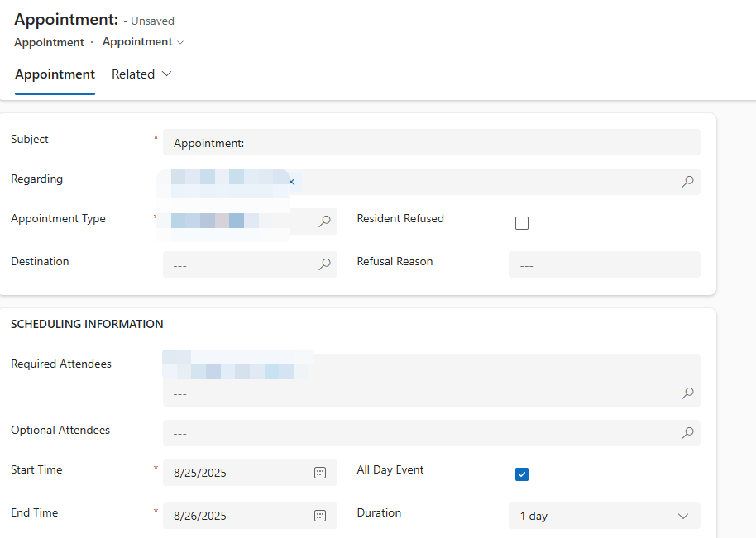Expand the Duration dropdown

(683, 516)
